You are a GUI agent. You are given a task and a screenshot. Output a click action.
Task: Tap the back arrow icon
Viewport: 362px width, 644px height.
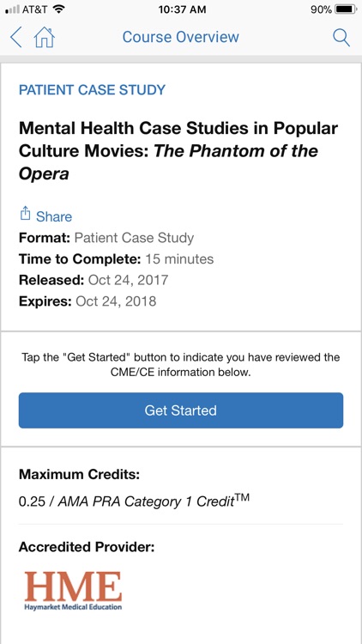click(16, 38)
